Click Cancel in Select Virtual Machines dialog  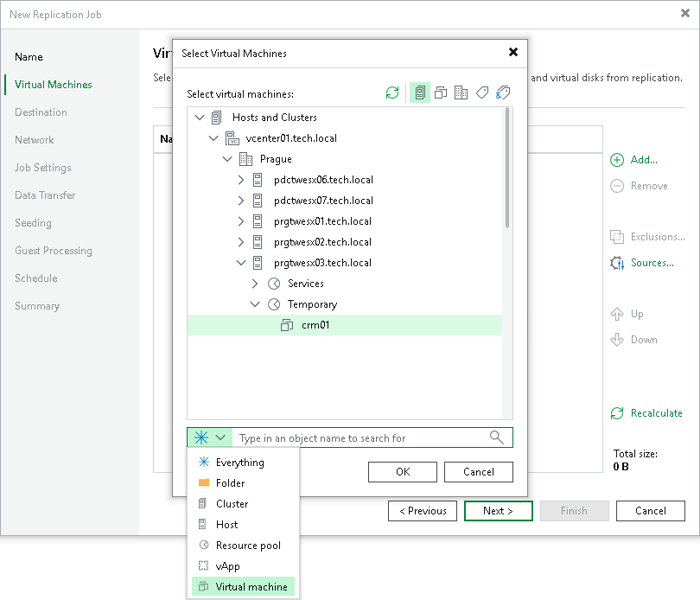479,472
